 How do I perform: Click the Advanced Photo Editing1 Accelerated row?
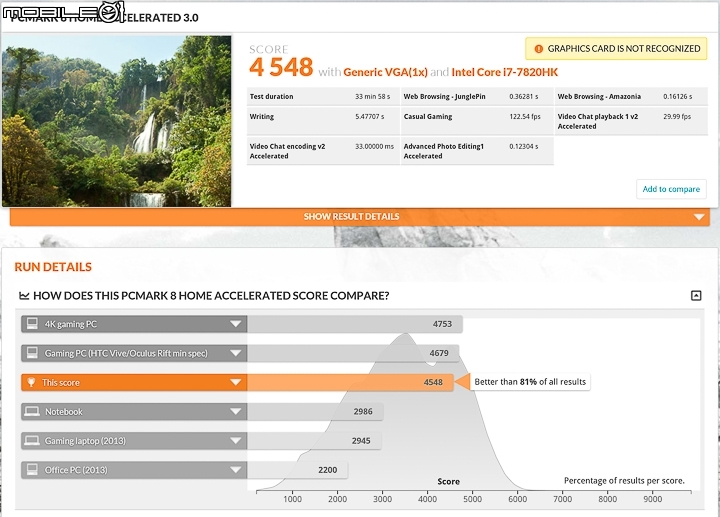pyautogui.click(x=477, y=151)
